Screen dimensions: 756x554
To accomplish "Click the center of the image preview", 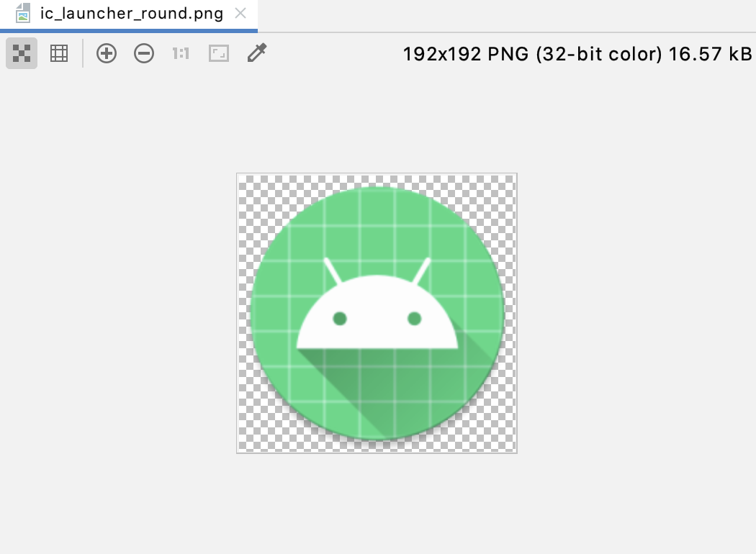I will pyautogui.click(x=376, y=312).
